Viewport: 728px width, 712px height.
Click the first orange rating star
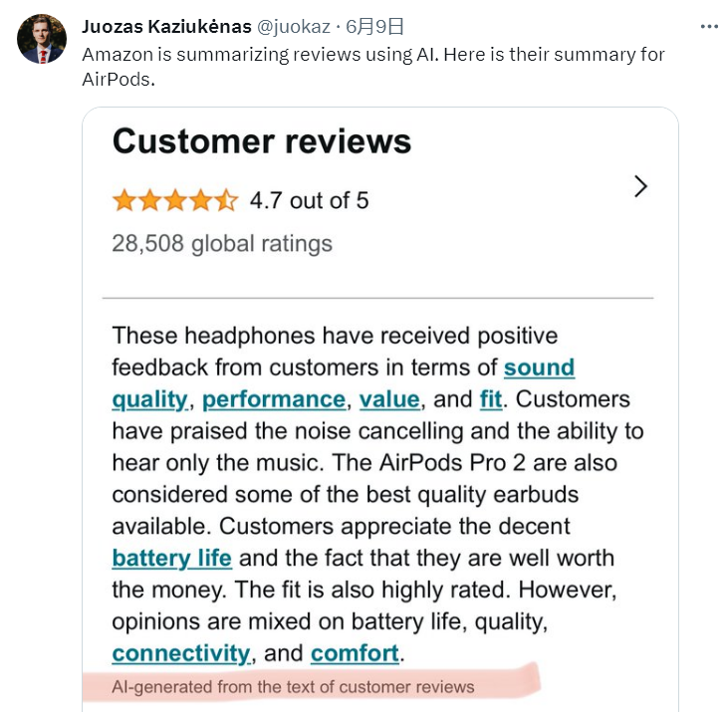(124, 200)
